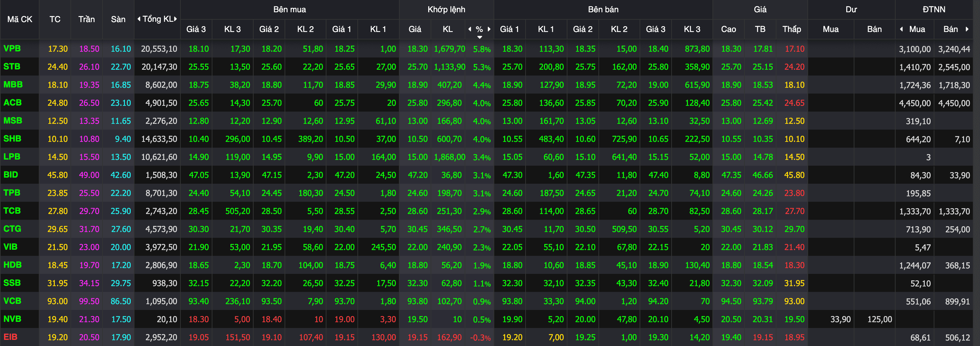
Task: Open the VCB stock symbol
Action: pyautogui.click(x=12, y=301)
